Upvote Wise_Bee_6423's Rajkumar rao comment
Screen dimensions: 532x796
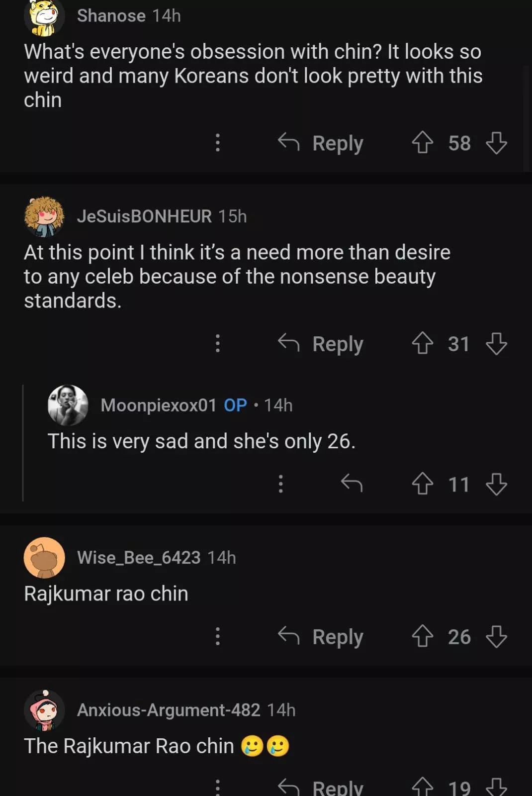pos(422,636)
